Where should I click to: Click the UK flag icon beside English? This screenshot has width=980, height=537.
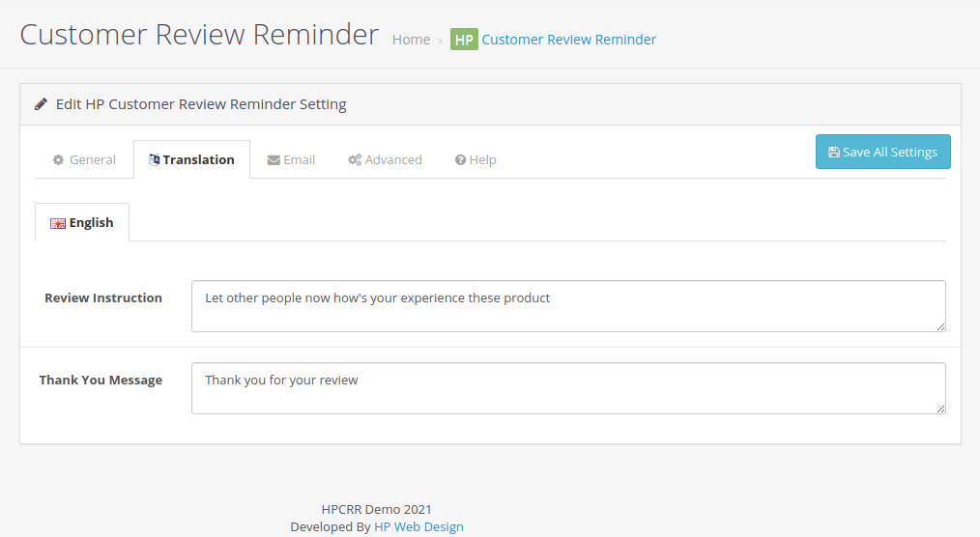[58, 223]
